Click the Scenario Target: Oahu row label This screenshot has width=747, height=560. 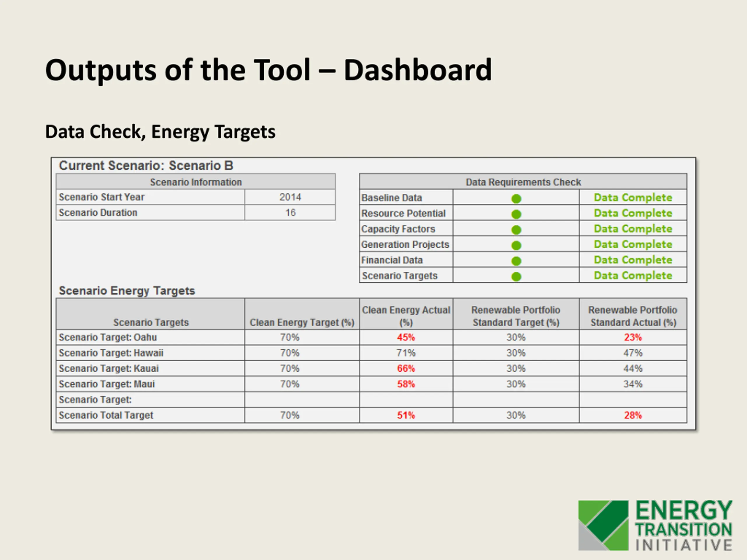tap(108, 337)
